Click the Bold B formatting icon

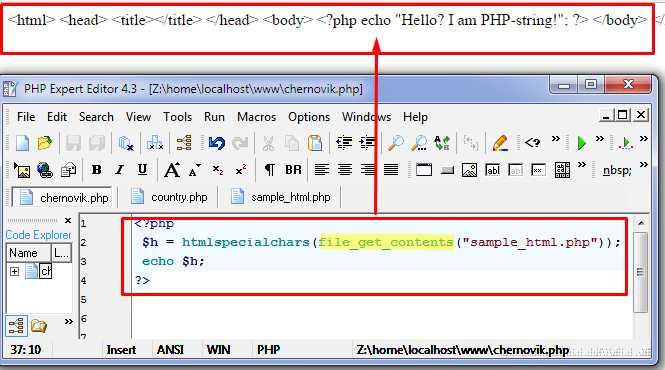pos(97,170)
